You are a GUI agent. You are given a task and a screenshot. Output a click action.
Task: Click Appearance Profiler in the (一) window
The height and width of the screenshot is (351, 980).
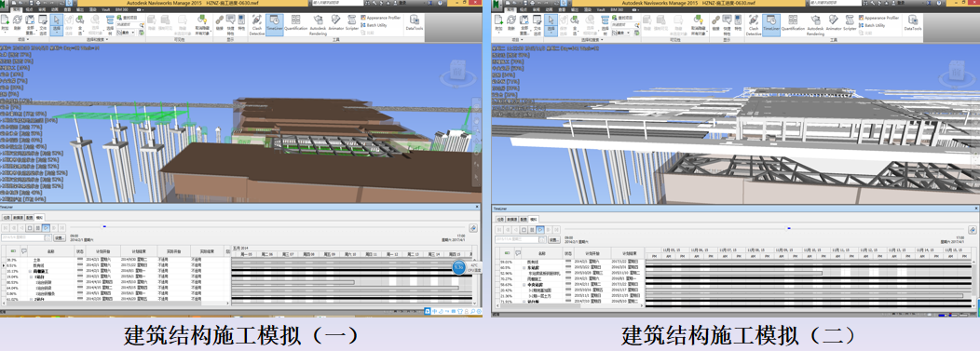(x=381, y=18)
